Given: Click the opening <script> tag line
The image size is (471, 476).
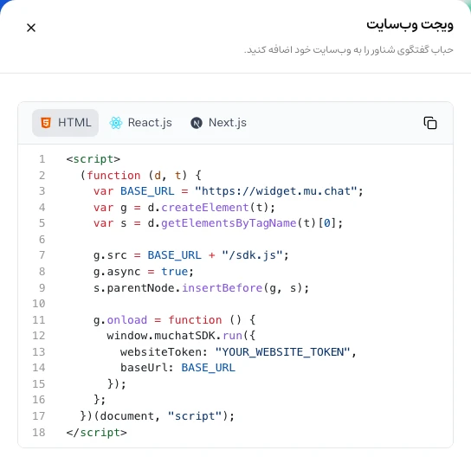Looking at the screenshot, I should point(94,159).
